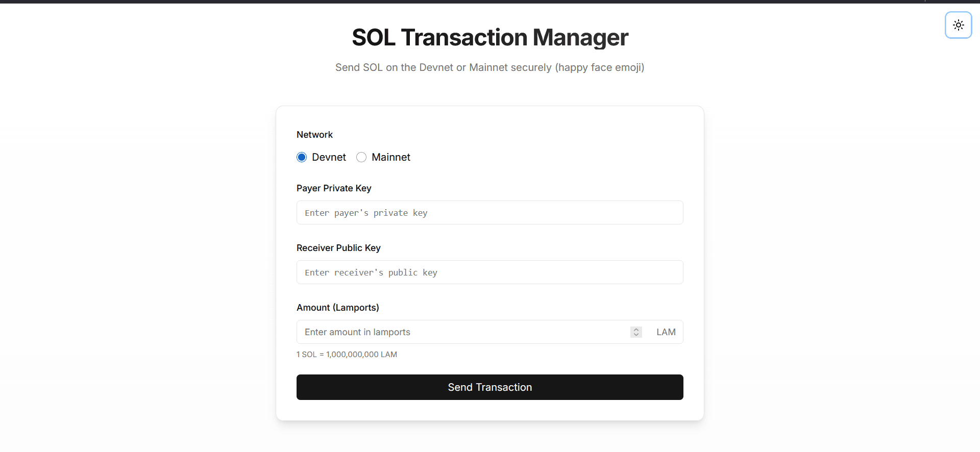
Task: Click the Send Transaction button
Action: pyautogui.click(x=489, y=387)
